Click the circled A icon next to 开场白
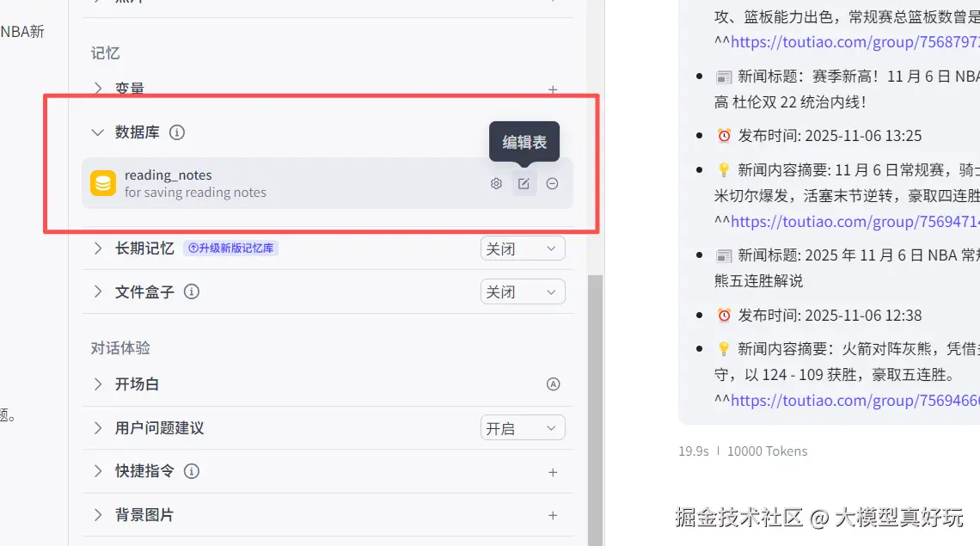The image size is (980, 546). point(553,384)
